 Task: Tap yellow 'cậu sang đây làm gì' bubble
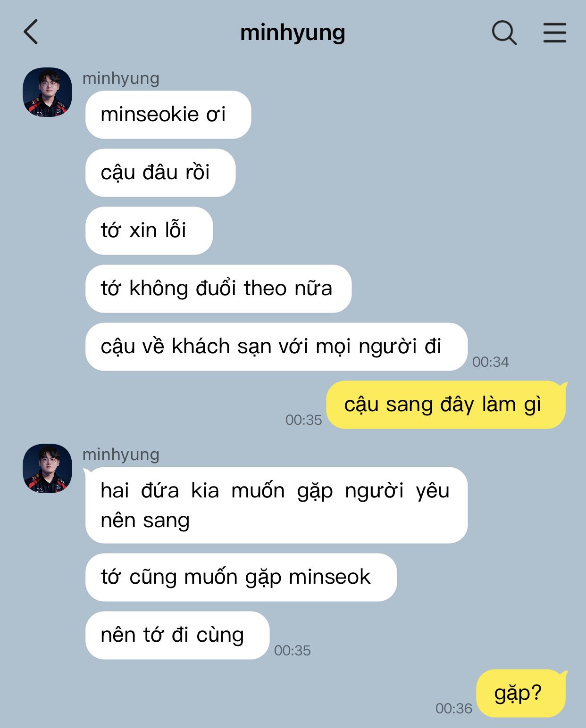pyautogui.click(x=447, y=405)
